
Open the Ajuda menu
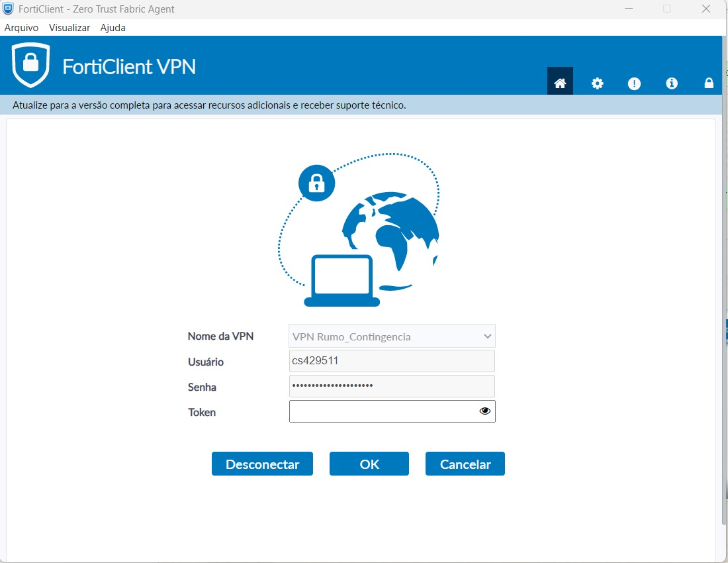point(113,27)
